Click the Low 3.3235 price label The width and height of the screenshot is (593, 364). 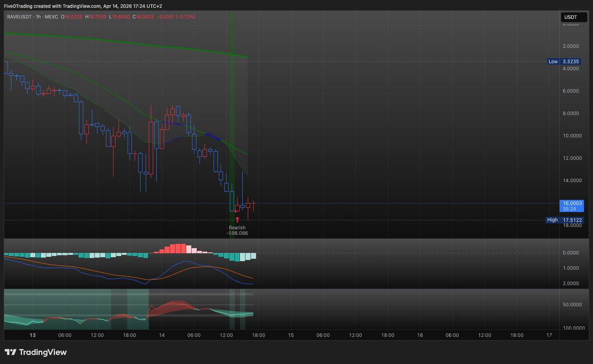pyautogui.click(x=564, y=61)
